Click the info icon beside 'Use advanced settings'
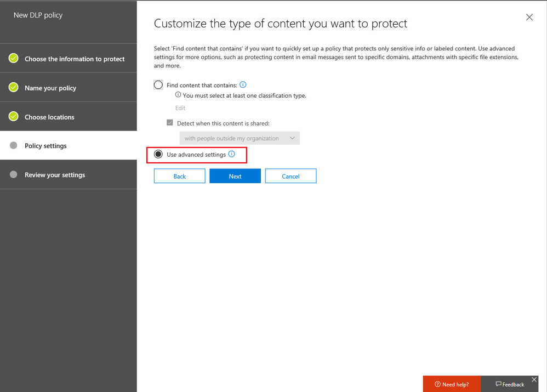 [x=231, y=155]
